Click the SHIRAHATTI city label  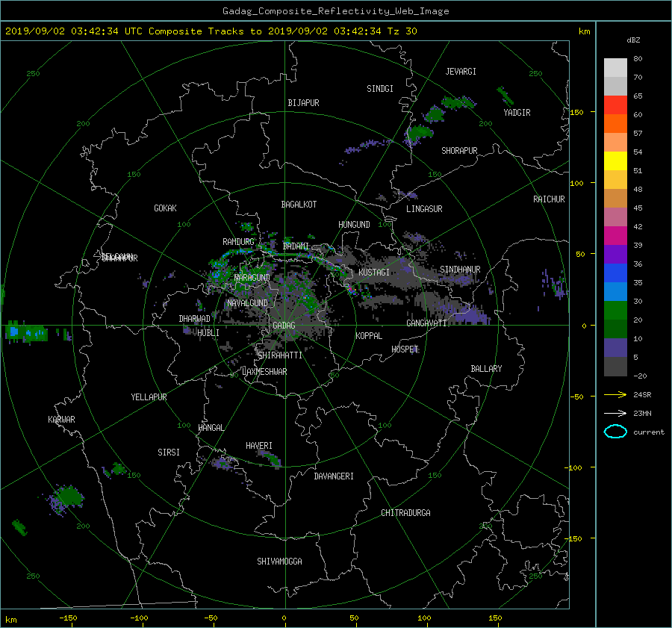click(x=280, y=355)
